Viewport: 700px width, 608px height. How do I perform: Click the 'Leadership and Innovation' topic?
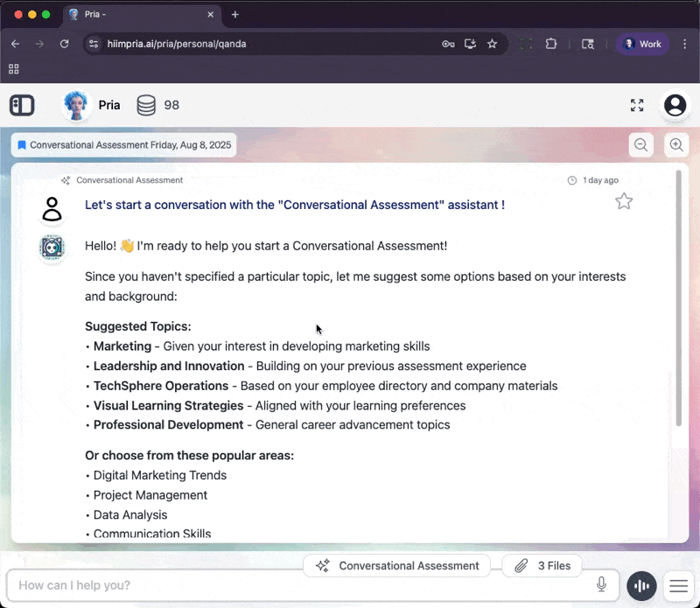click(169, 366)
